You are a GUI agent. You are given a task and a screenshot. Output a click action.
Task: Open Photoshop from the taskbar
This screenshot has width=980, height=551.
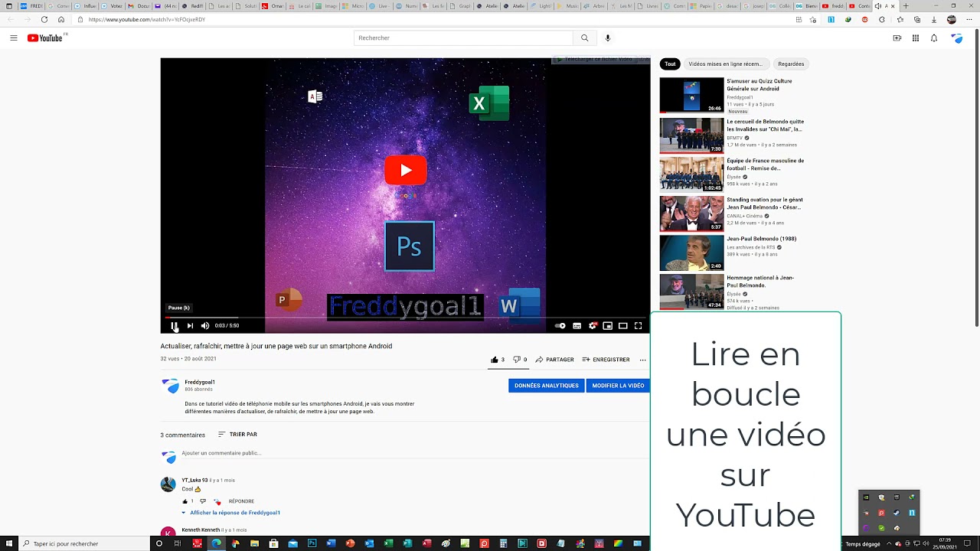click(x=312, y=543)
